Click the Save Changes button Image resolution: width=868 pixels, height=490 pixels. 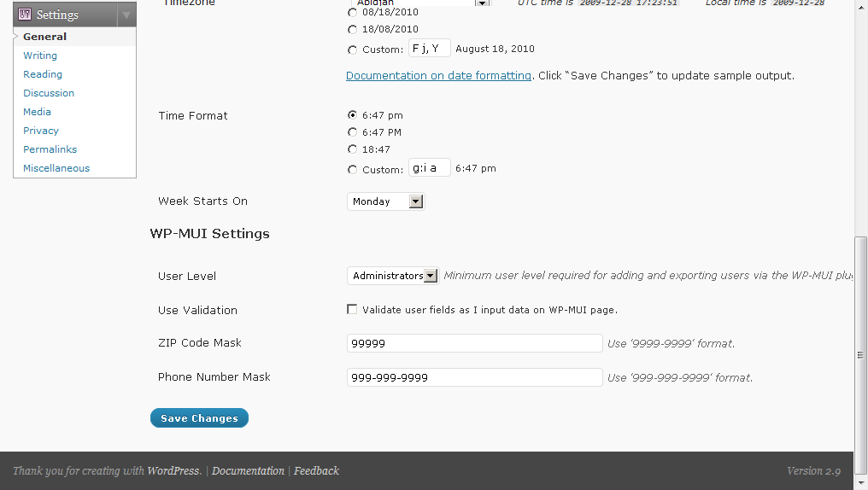click(x=199, y=418)
